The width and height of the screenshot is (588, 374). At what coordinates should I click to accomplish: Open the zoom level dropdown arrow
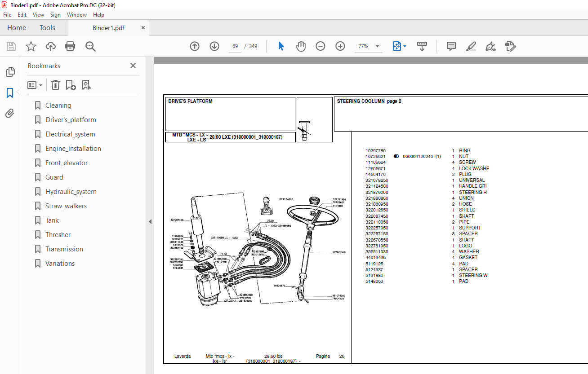pos(377,46)
